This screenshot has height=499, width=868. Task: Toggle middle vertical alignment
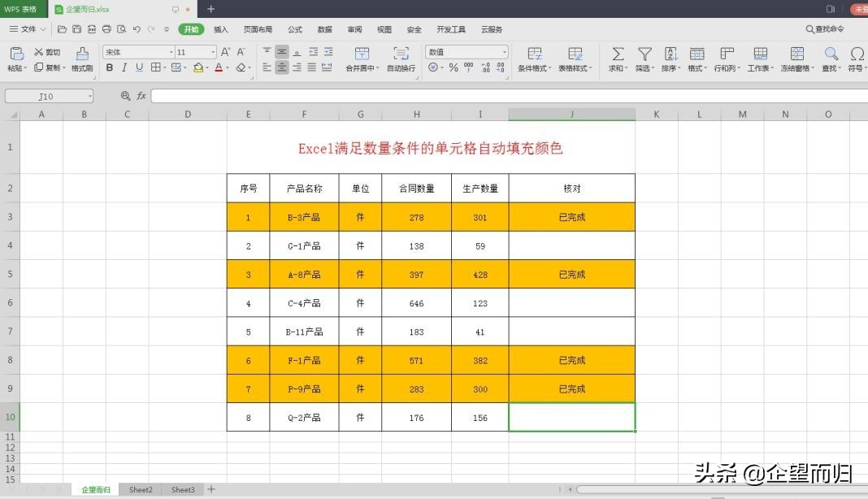282,52
